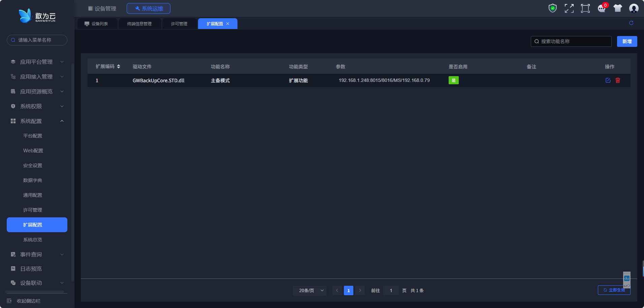The height and width of the screenshot is (308, 644).
Task: Go to the previous page arrow
Action: coord(337,290)
